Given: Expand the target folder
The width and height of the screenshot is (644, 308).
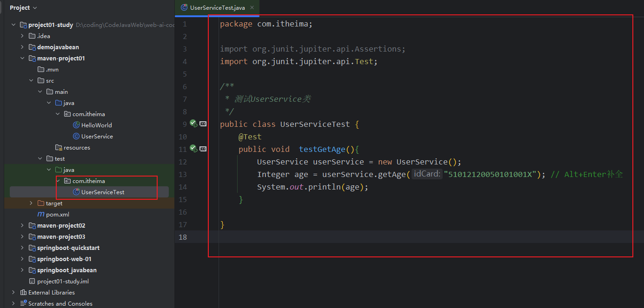Looking at the screenshot, I should [31, 203].
